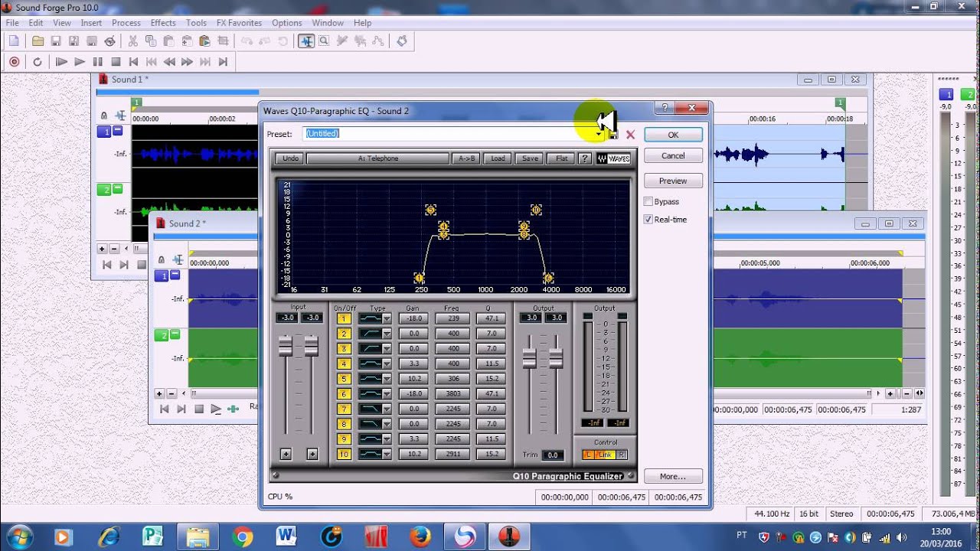Viewport: 980px width, 551px height.
Task: Click Forward in the main transport bar
Action: (187, 62)
